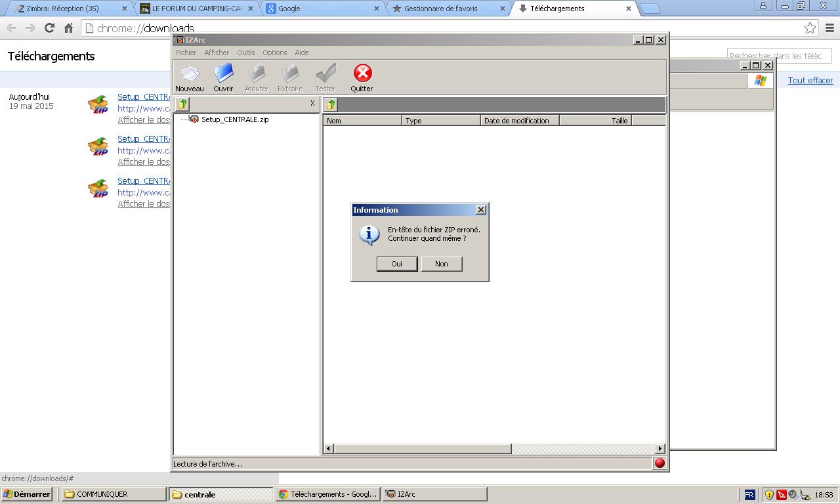Switch to Chrome Téléchargements in the taskbar

point(328,494)
